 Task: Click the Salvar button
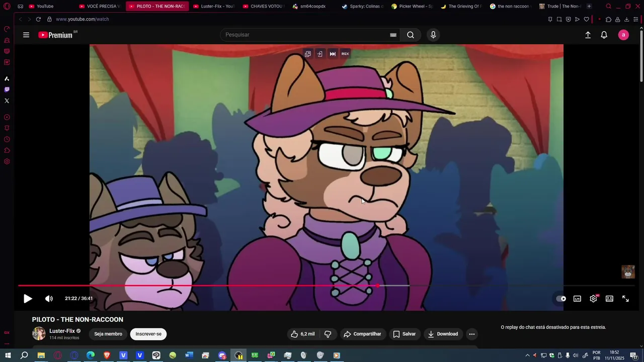(405, 334)
